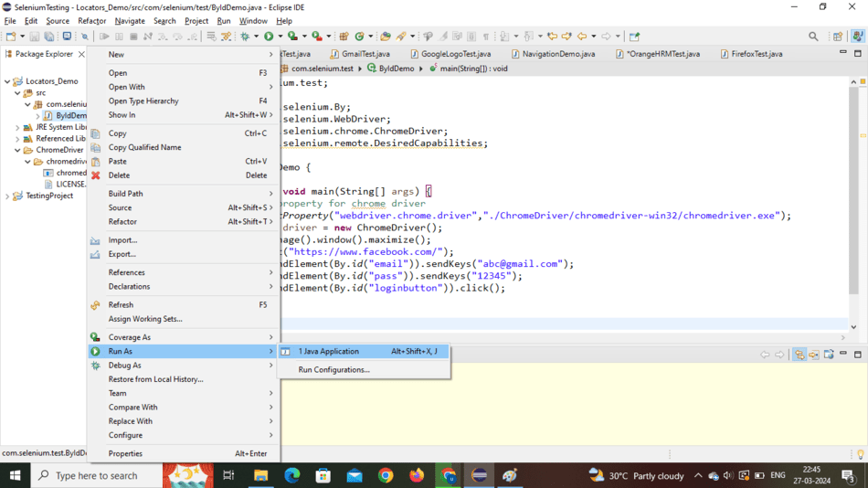This screenshot has width=868, height=488.
Task: Click the Windows Start button
Action: click(x=15, y=475)
